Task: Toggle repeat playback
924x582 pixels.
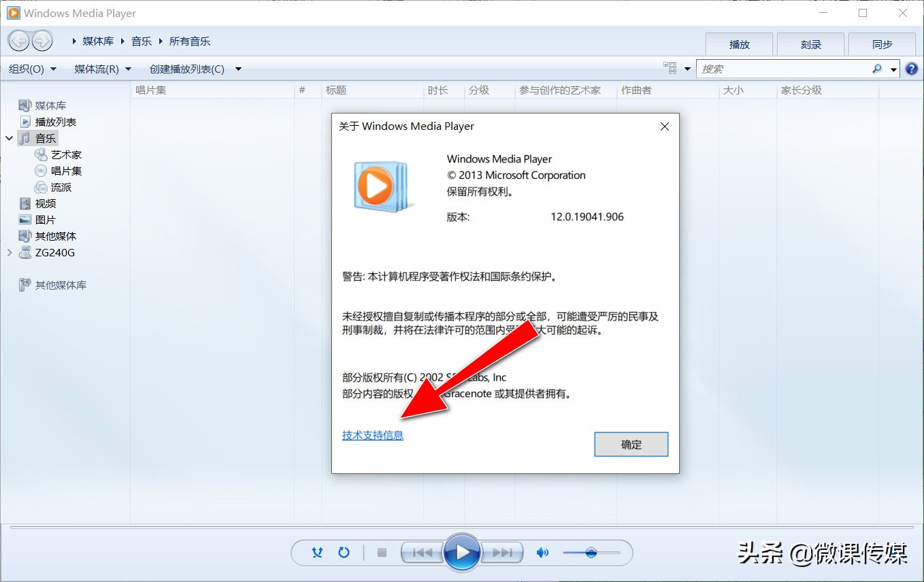Action: (x=344, y=553)
